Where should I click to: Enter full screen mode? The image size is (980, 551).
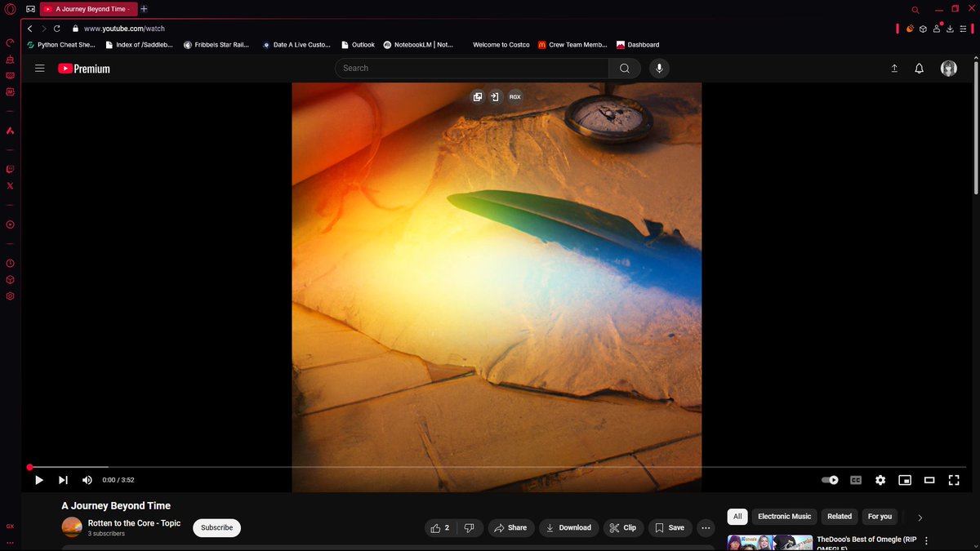click(954, 480)
